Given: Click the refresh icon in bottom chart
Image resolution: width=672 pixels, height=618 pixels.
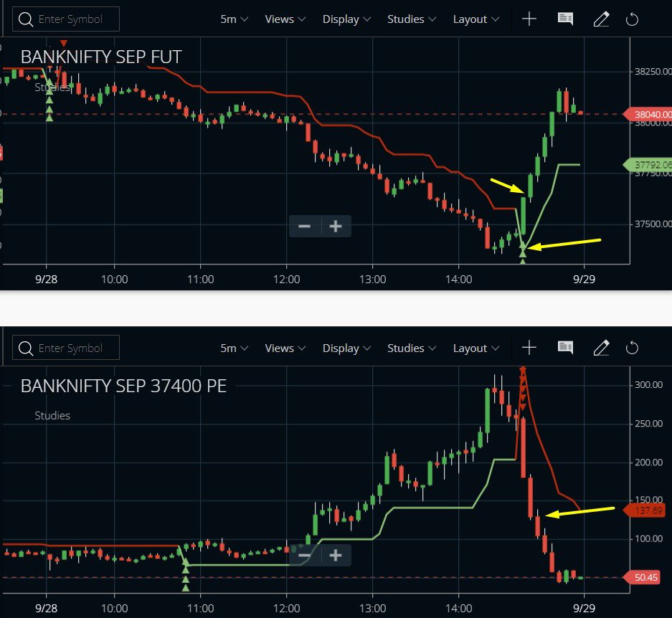Looking at the screenshot, I should tap(632, 348).
